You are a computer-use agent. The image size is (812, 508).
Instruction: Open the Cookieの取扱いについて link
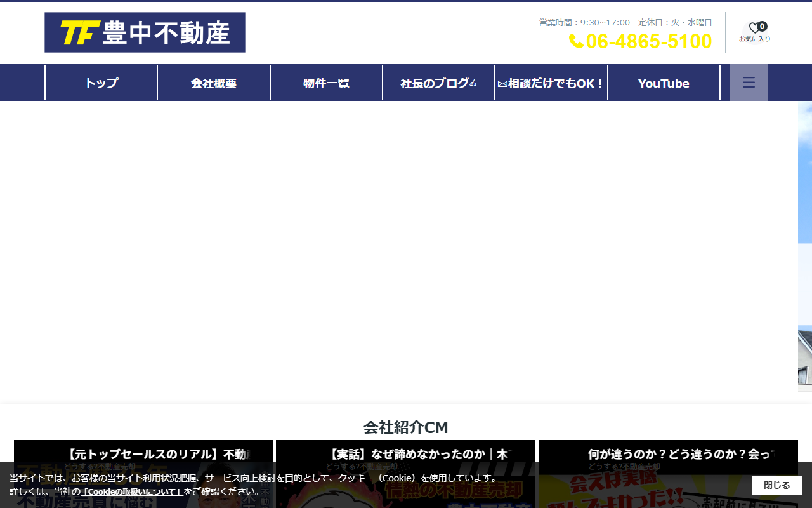[132, 491]
